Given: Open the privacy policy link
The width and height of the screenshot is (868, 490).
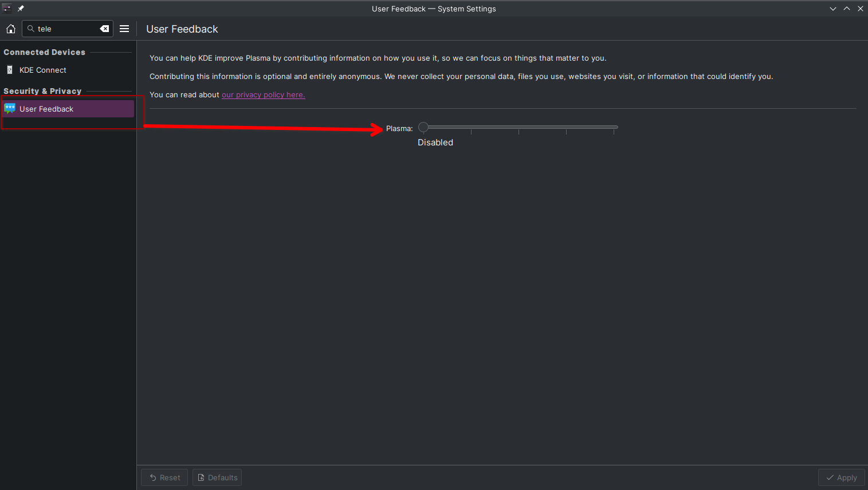Looking at the screenshot, I should tap(263, 95).
